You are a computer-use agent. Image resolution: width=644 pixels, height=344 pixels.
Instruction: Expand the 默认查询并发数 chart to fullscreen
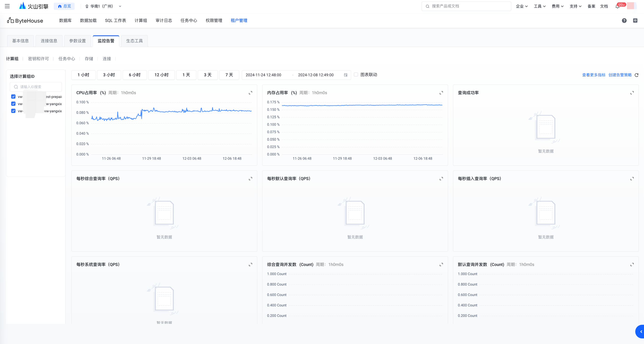click(x=632, y=265)
